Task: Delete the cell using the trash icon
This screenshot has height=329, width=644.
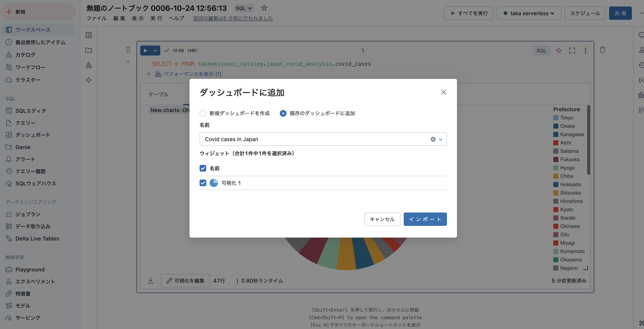Action: point(602,50)
